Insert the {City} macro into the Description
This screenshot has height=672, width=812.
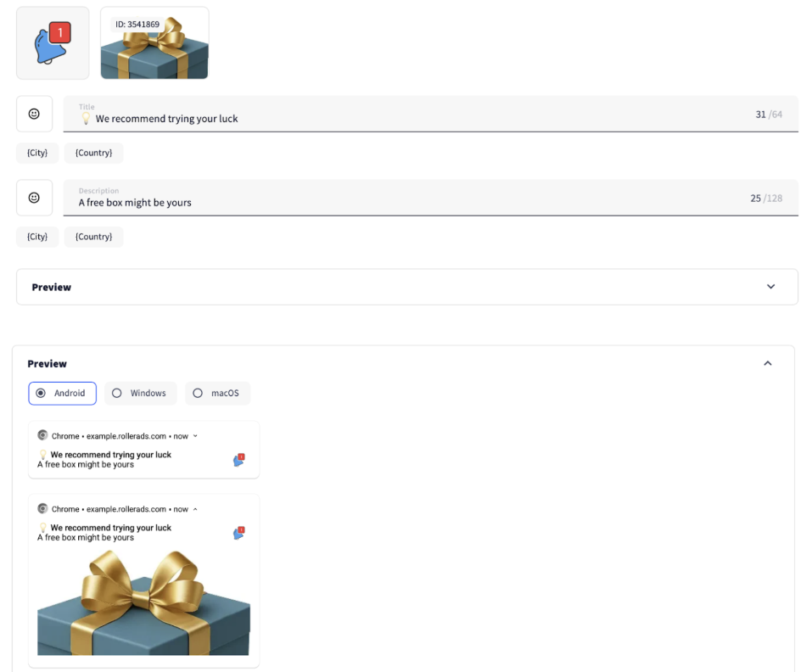(36, 237)
